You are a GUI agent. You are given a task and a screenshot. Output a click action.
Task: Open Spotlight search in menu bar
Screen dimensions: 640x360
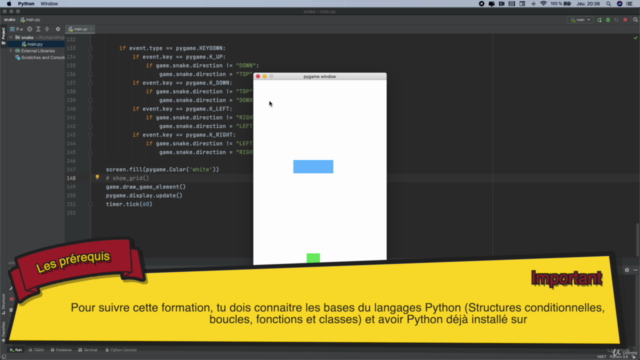coord(608,4)
